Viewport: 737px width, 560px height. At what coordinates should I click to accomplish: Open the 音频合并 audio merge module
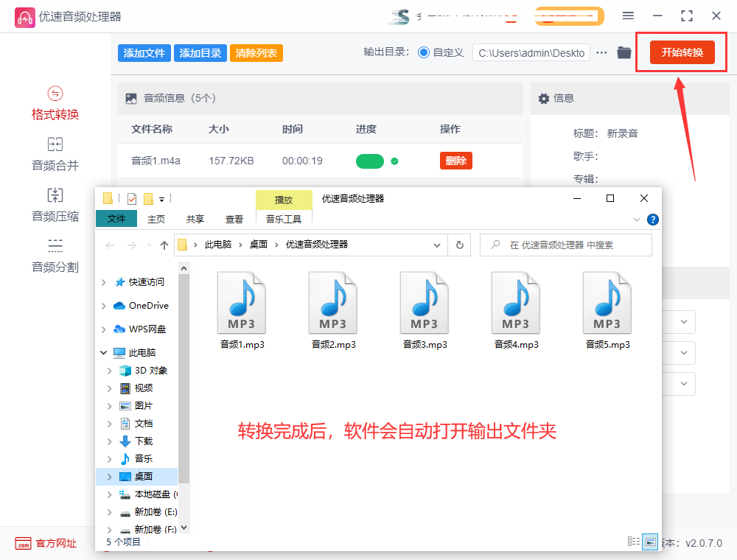[55, 155]
